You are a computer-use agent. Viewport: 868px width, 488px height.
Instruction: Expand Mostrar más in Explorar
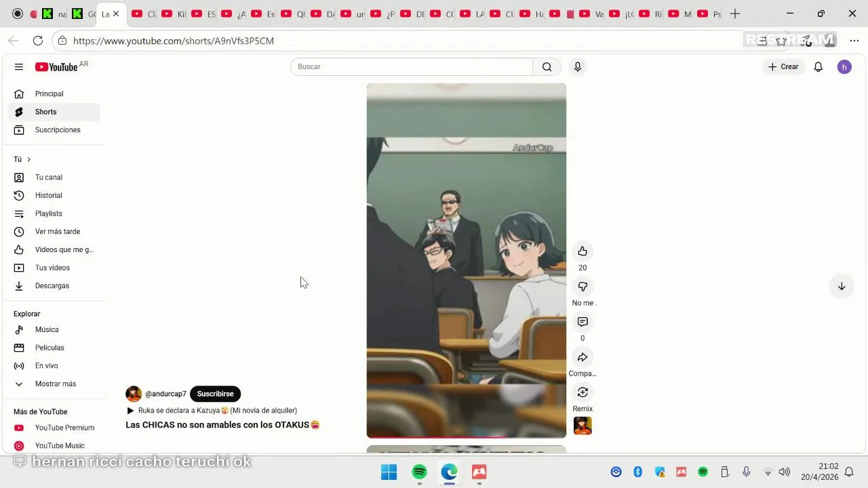click(54, 384)
